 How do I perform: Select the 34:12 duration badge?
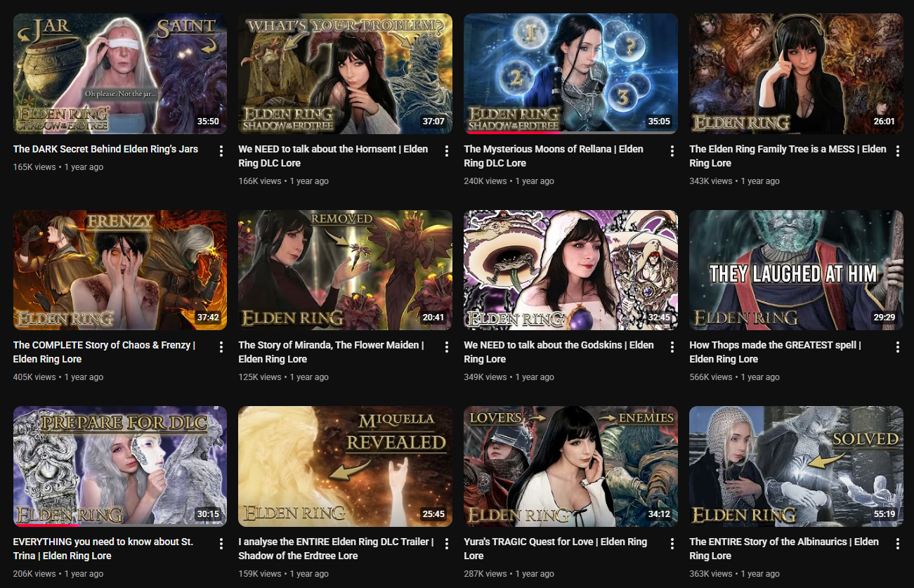click(x=659, y=514)
